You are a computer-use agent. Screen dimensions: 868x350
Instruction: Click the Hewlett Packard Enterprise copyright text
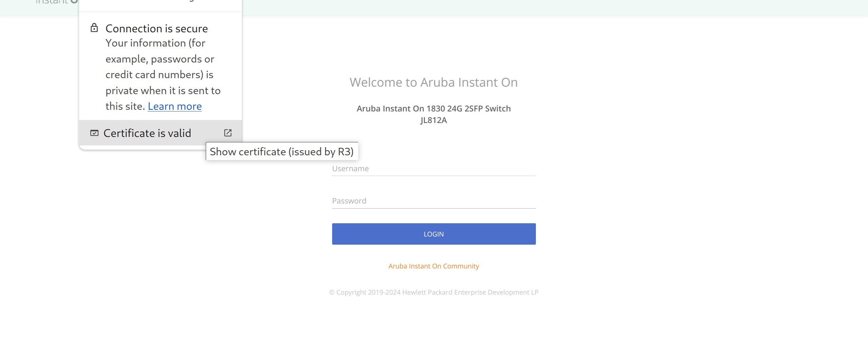pos(434,292)
